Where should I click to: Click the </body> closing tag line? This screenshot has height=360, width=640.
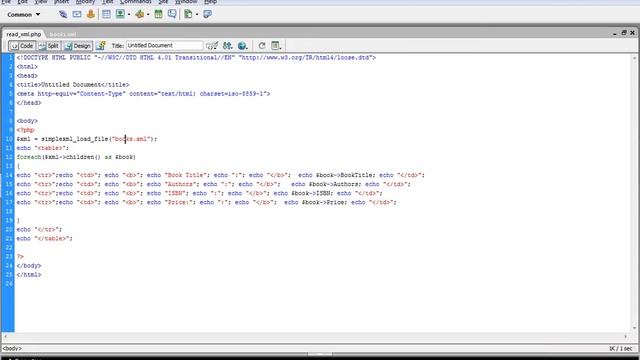pyautogui.click(x=29, y=265)
